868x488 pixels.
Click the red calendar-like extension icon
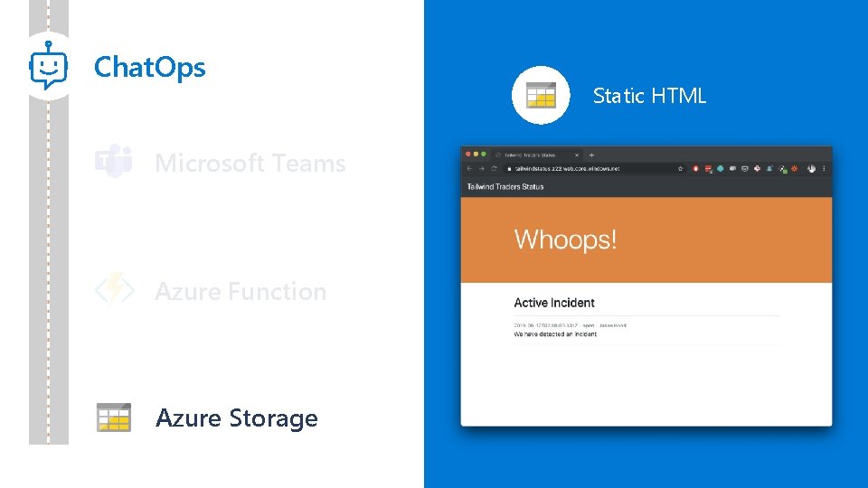708,169
